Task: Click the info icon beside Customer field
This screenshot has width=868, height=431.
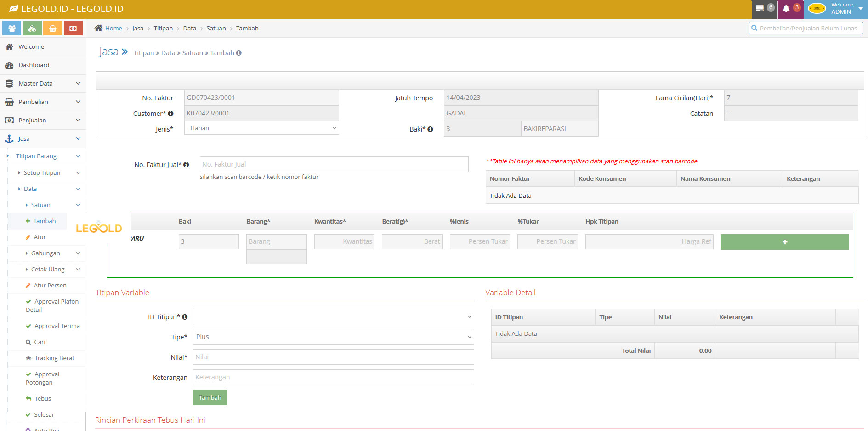Action: [x=170, y=113]
